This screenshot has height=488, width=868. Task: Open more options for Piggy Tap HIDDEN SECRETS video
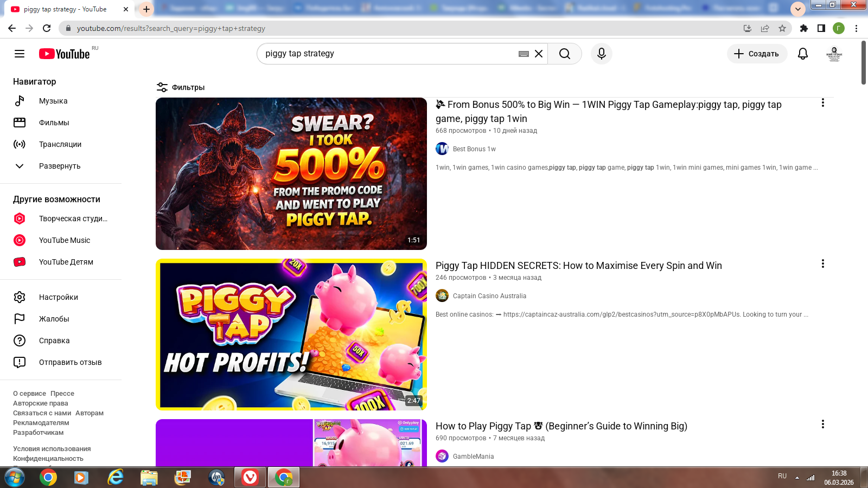(822, 264)
